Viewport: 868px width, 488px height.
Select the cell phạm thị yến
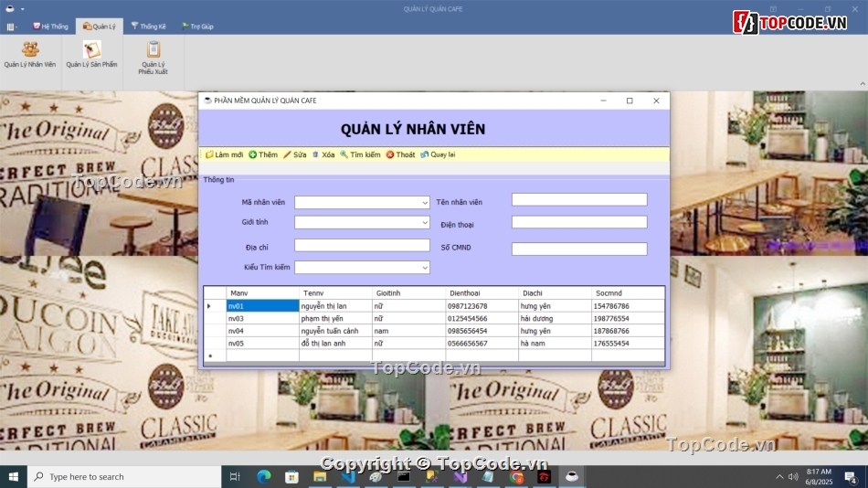coord(335,319)
